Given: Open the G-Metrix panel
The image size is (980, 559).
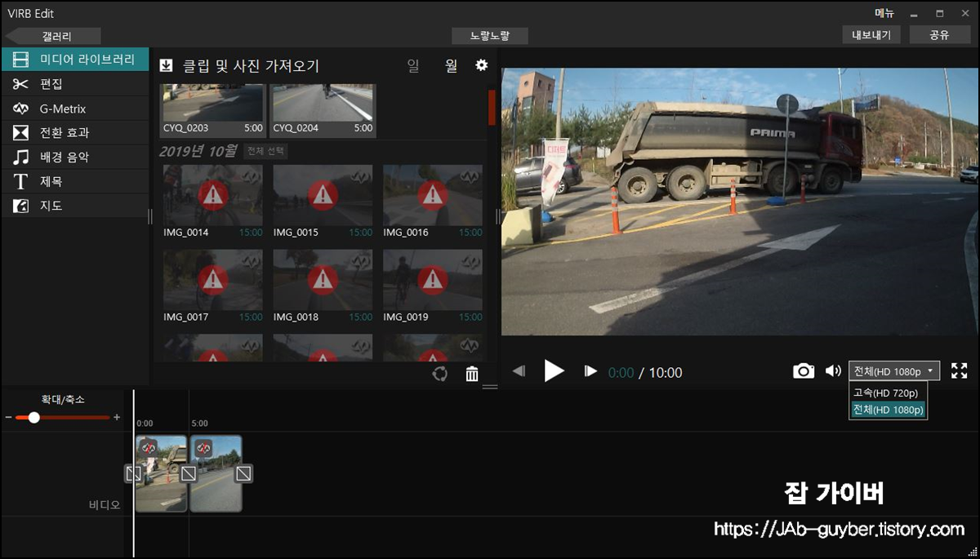Looking at the screenshot, I should pyautogui.click(x=75, y=109).
